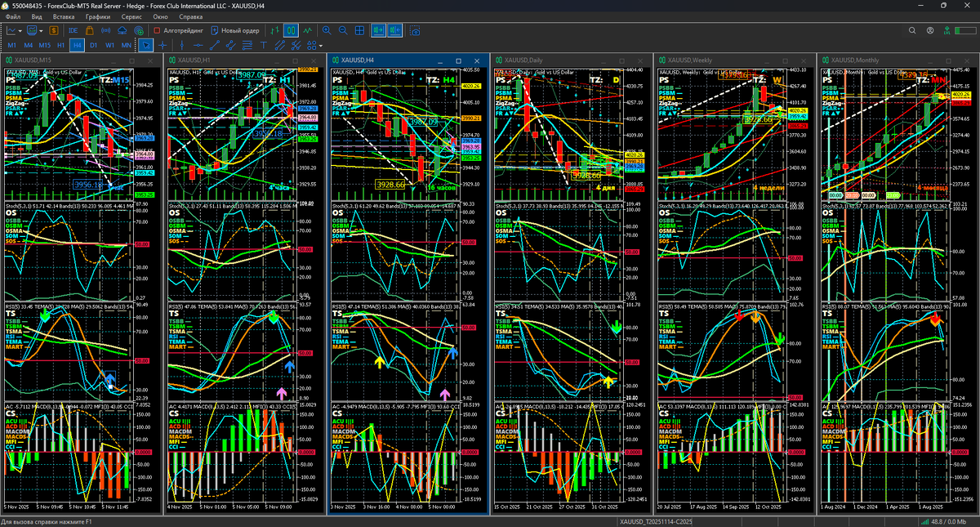980x527 pixels.
Task: Toggle Алготрейдинг algo trading
Action: (x=178, y=30)
